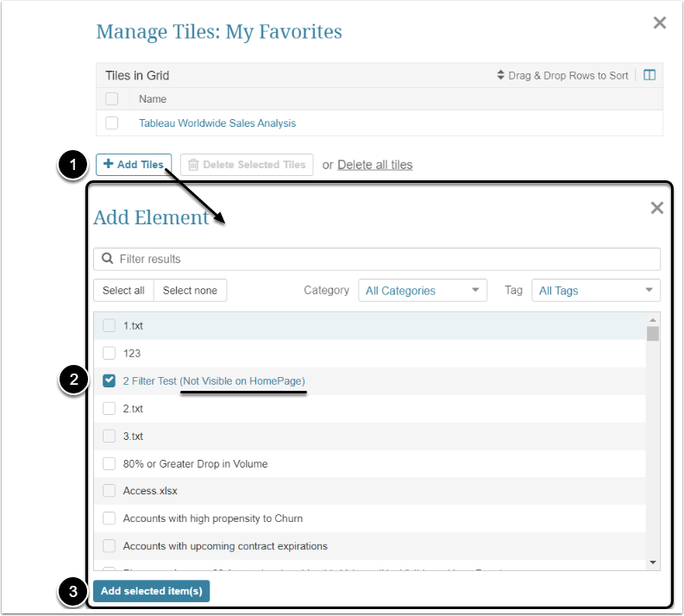
Task: Click the scrollbar down arrow in element list
Action: point(653,563)
